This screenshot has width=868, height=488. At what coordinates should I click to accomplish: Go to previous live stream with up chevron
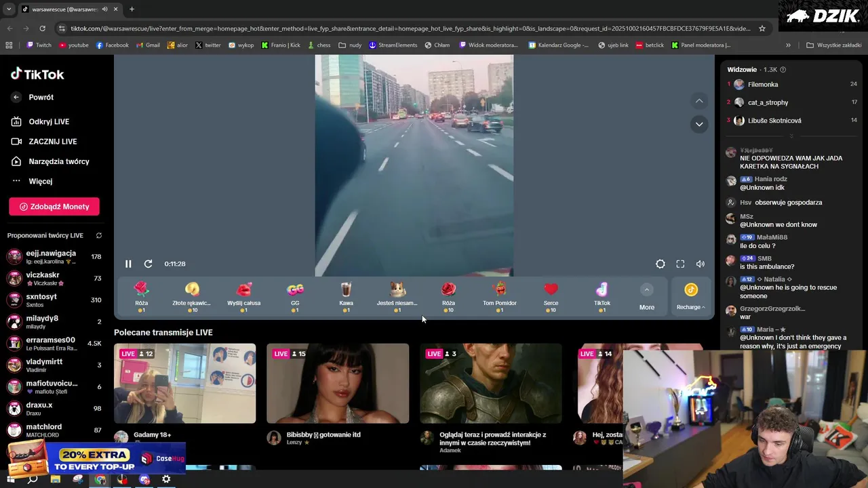(x=699, y=101)
